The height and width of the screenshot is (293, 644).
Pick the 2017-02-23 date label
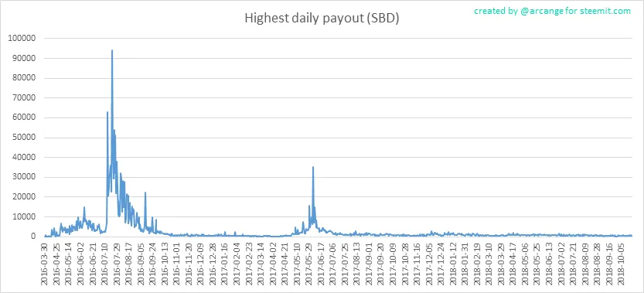pyautogui.click(x=248, y=264)
